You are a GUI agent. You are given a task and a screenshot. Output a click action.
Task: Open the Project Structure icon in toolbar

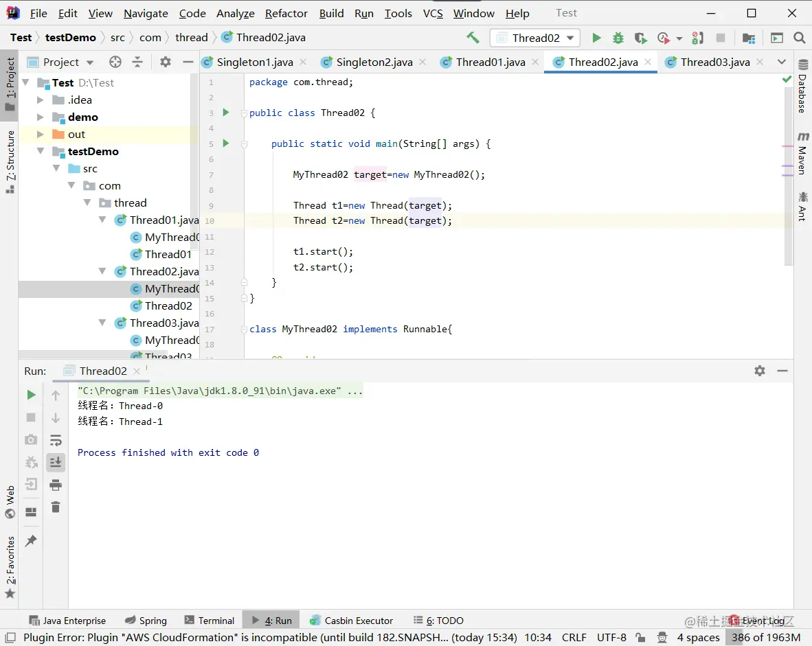click(748, 38)
